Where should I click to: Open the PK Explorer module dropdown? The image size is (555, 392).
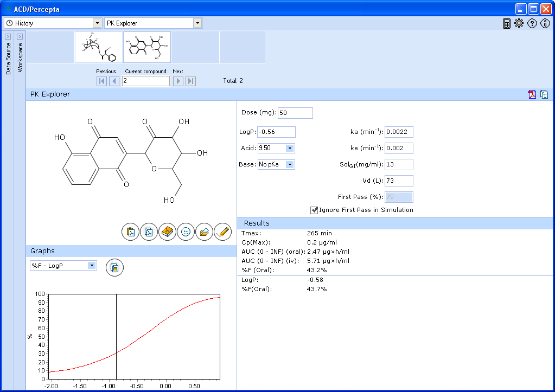tap(197, 23)
